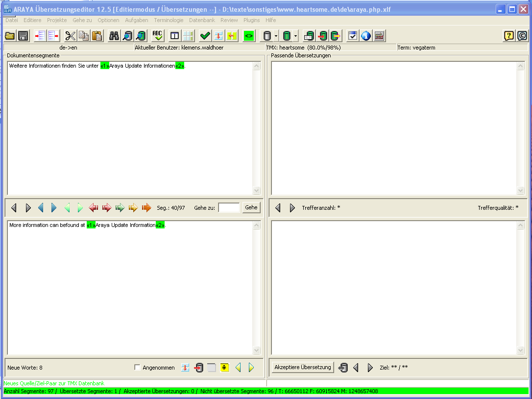Viewport: 532px width, 399px height.
Task: Click the binoculars search icon
Action: pos(114,36)
